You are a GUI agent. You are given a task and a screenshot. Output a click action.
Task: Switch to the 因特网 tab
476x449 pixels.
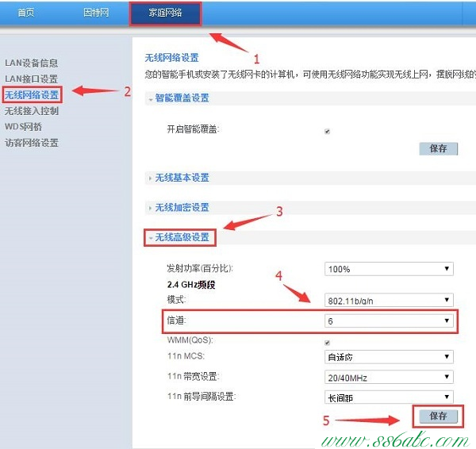[x=96, y=13]
